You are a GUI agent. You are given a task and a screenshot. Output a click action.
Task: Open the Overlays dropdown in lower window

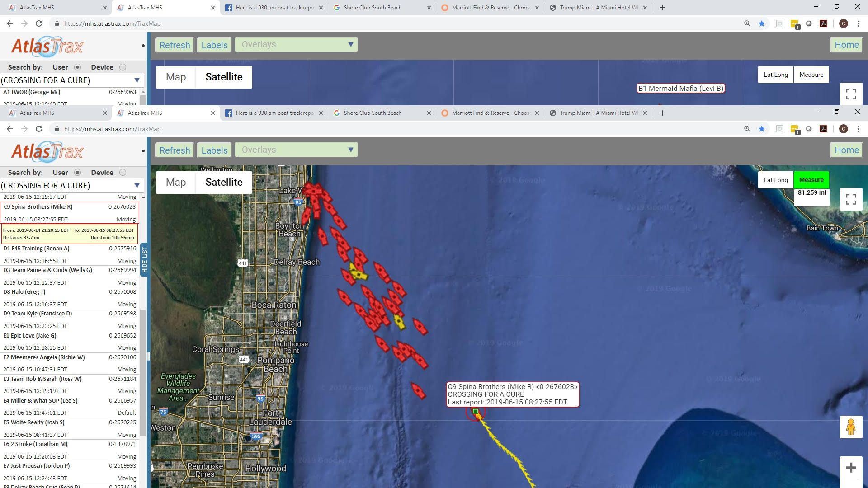[x=296, y=150]
